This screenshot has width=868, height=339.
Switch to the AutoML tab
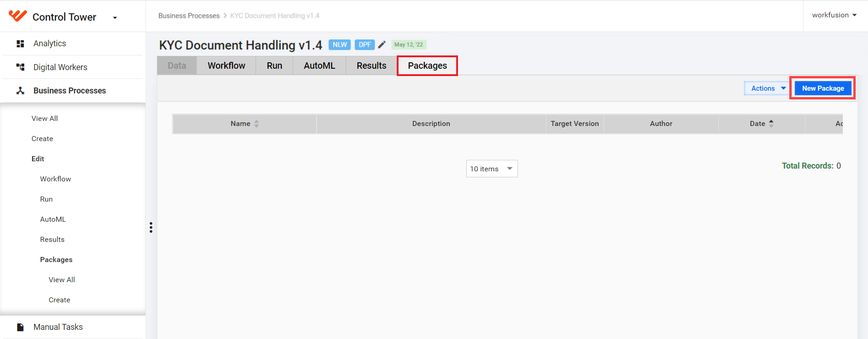[x=319, y=66]
